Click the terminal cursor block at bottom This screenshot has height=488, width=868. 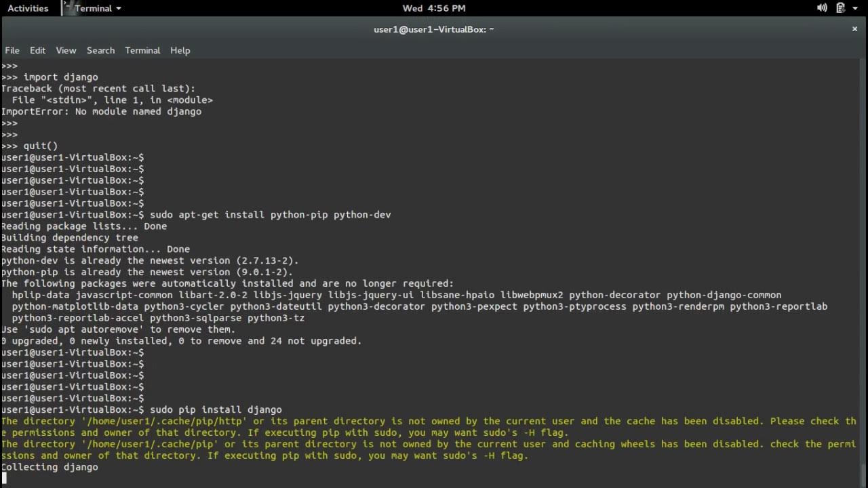3,479
